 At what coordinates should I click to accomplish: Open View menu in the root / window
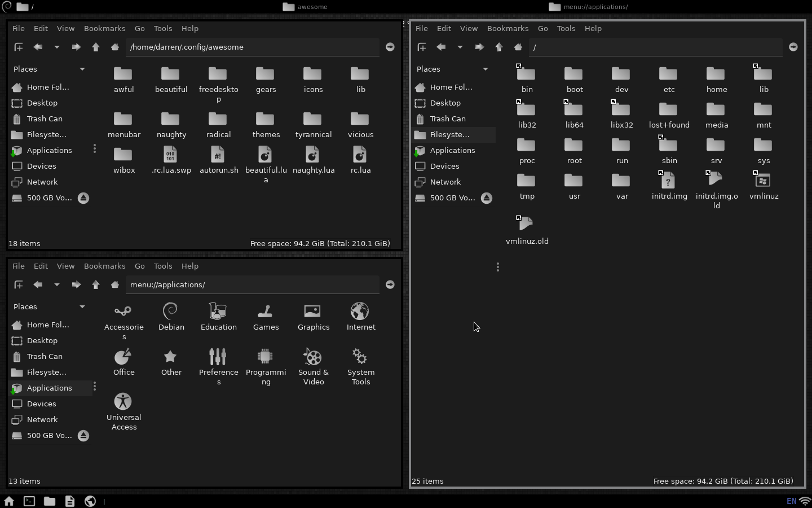point(469,28)
